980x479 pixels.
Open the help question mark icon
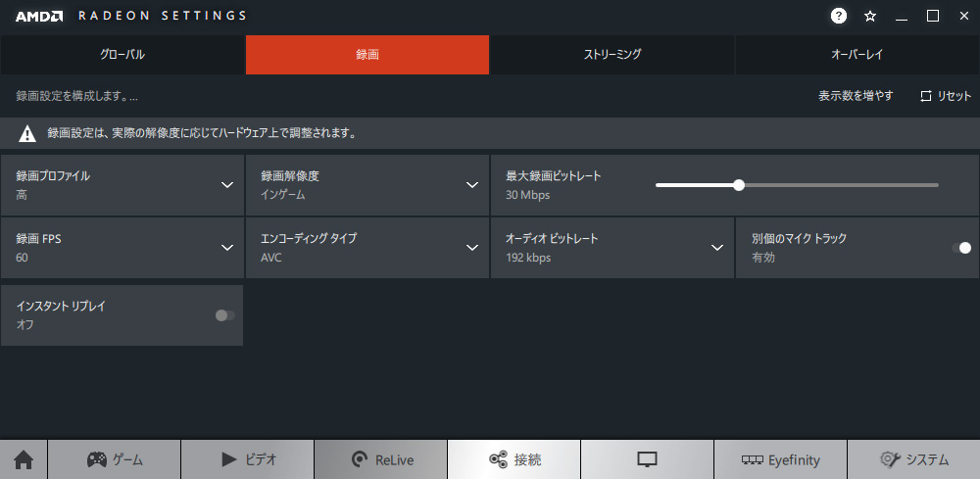coord(839,16)
